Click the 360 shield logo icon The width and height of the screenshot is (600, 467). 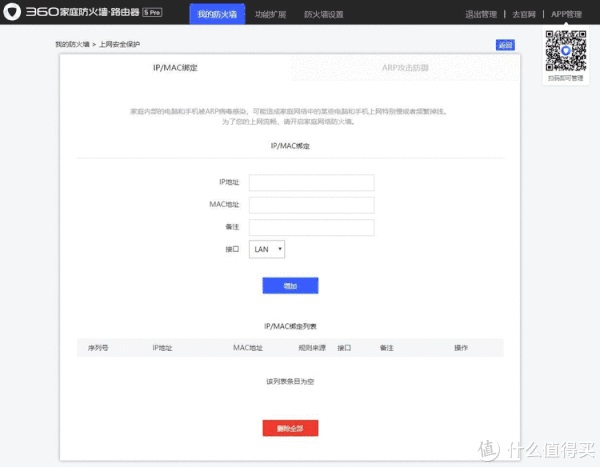(12, 12)
